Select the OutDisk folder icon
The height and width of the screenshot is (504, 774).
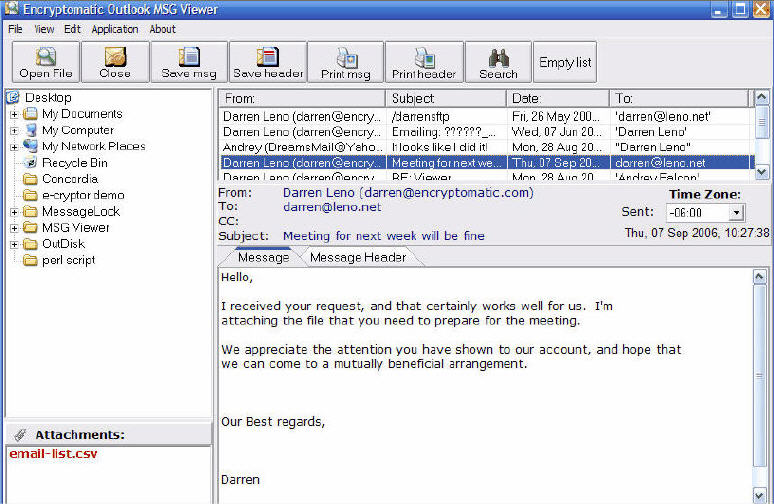pos(31,244)
